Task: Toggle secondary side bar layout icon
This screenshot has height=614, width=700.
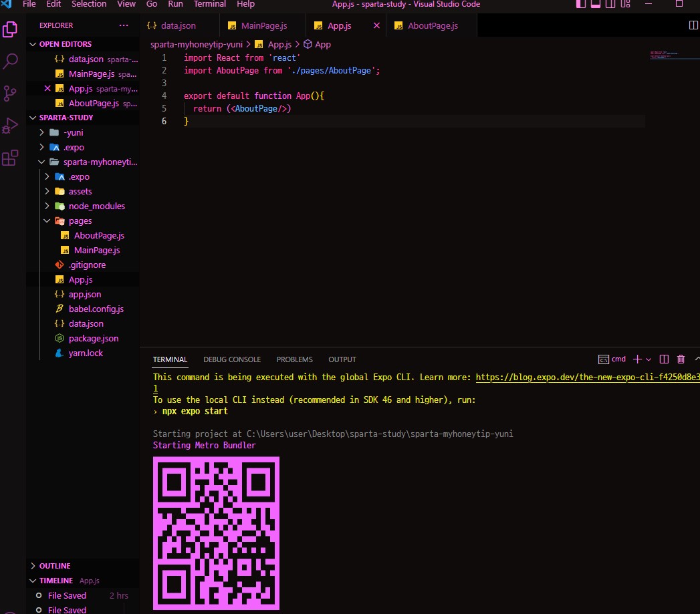Action: (x=610, y=4)
